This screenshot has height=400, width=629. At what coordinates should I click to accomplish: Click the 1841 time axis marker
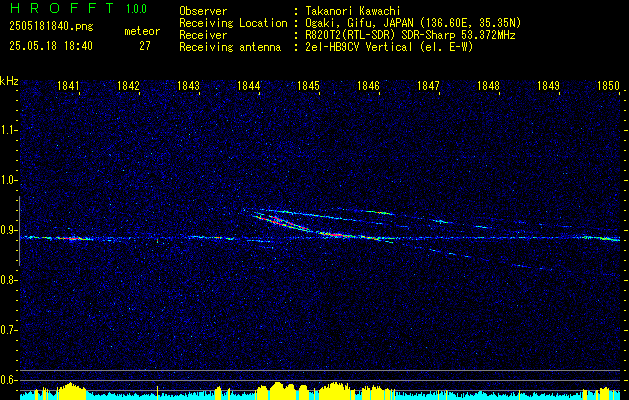pyautogui.click(x=68, y=85)
